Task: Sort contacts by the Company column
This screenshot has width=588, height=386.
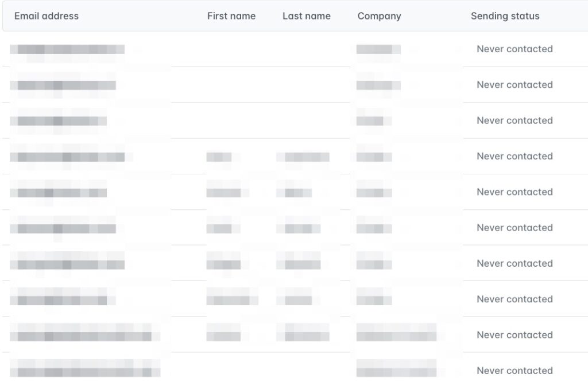Action: 379,16
